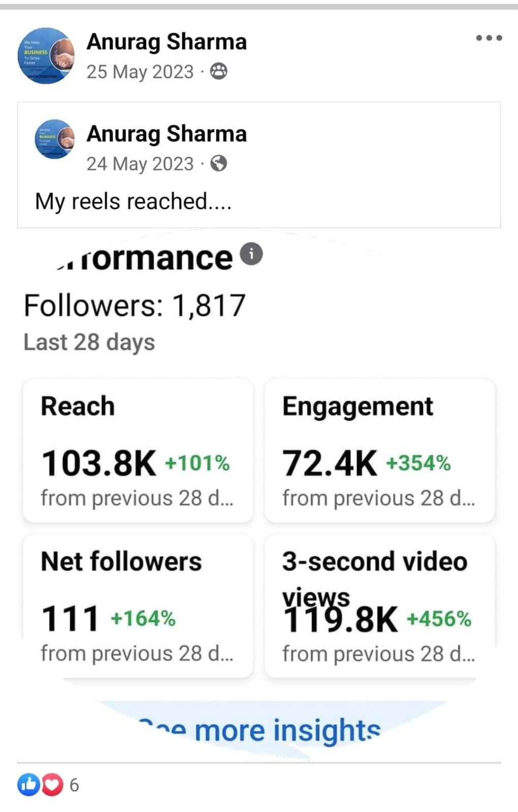The image size is (518, 812).
Task: Click the friends audience icon beside 25 May 2023
Action: (219, 72)
